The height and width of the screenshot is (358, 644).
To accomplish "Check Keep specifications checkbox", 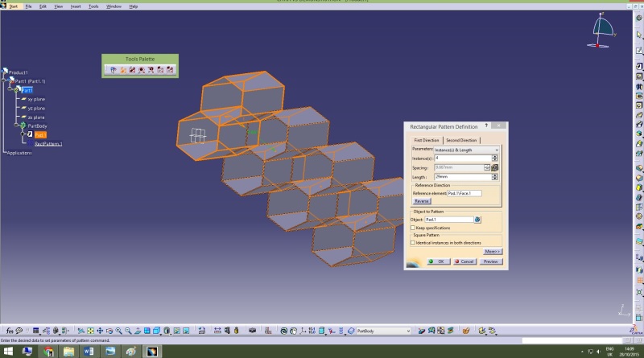I will (413, 228).
